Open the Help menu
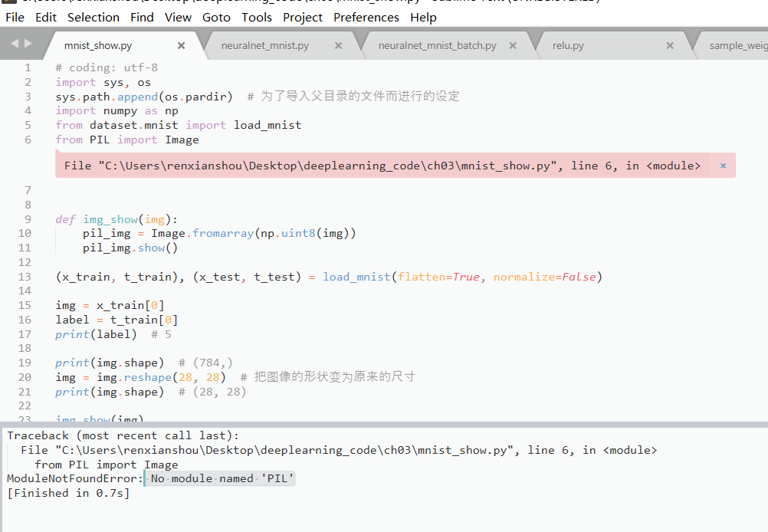 [423, 17]
